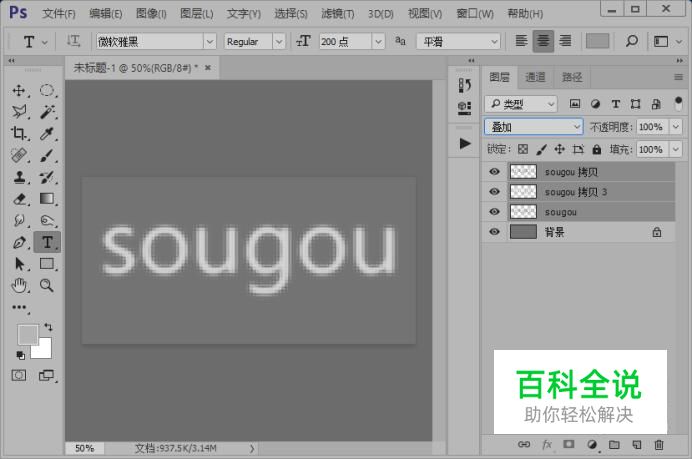Toggle the layer filter on/off switch

pyautogui.click(x=678, y=104)
